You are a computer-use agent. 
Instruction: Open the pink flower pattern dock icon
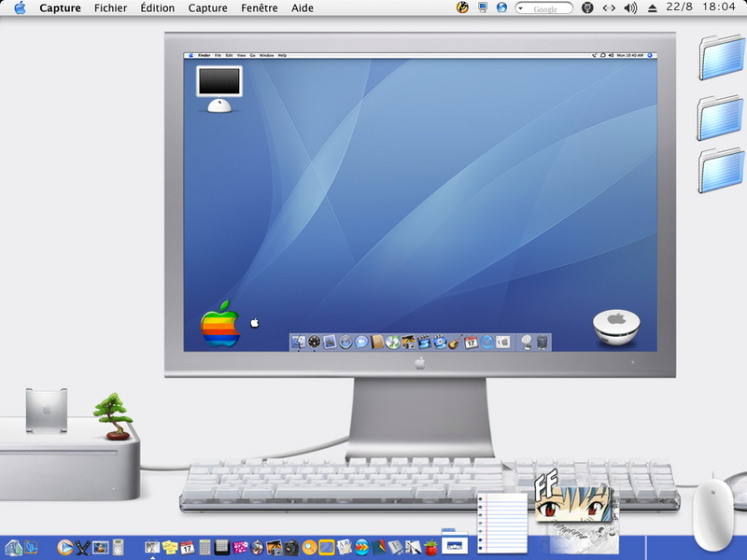pyautogui.click(x=240, y=548)
